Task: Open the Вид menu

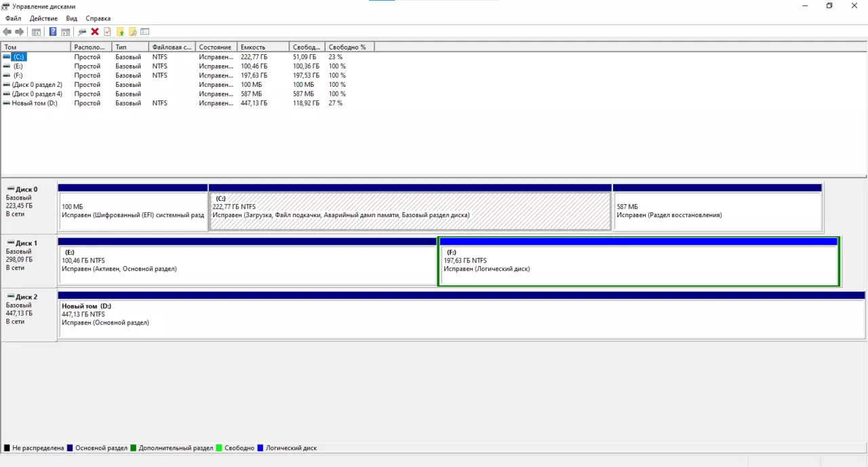Action: [x=71, y=18]
